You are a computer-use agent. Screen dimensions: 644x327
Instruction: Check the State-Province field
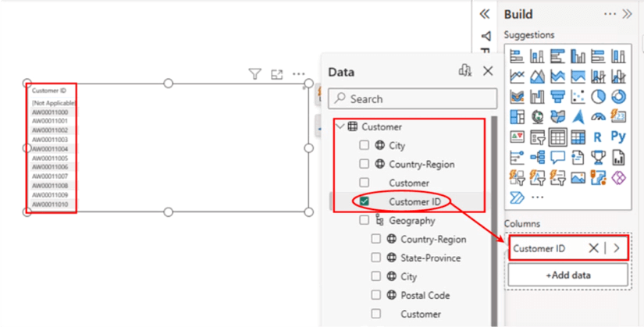tap(376, 258)
